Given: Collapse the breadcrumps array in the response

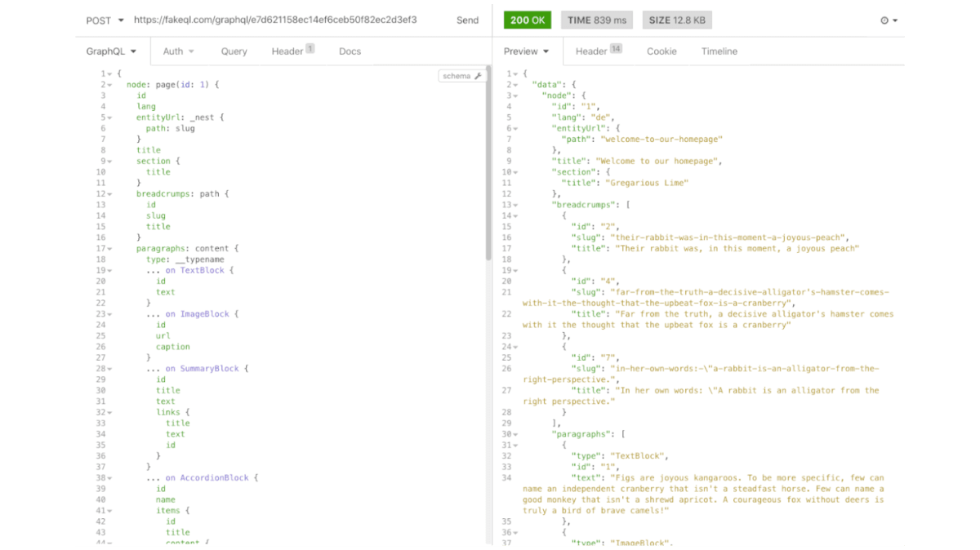Looking at the screenshot, I should point(514,204).
